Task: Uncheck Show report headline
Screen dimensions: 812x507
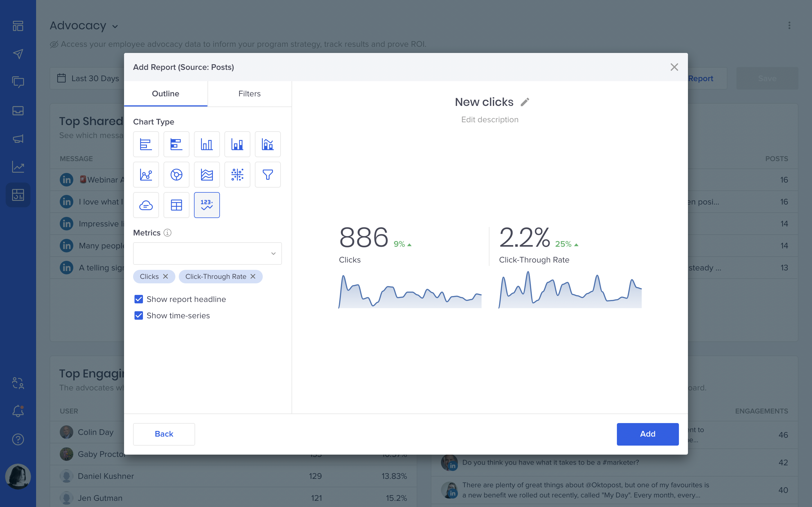Action: [x=139, y=299]
